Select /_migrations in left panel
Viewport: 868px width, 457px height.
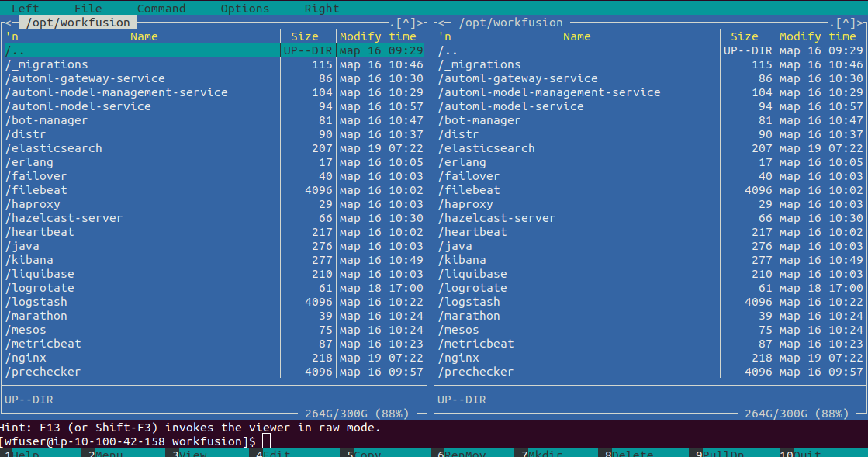tap(214, 64)
